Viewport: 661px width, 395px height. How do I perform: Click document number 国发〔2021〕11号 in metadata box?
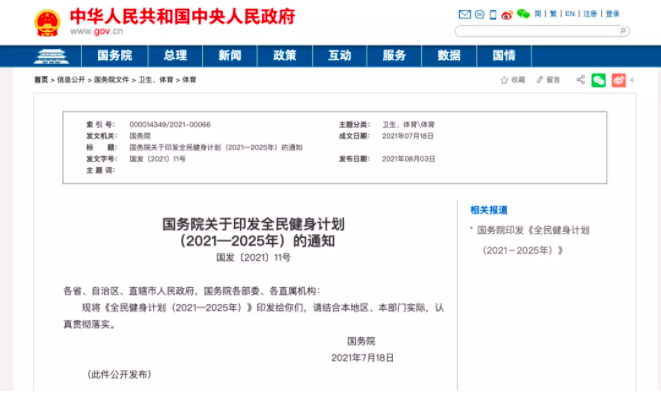(x=157, y=159)
